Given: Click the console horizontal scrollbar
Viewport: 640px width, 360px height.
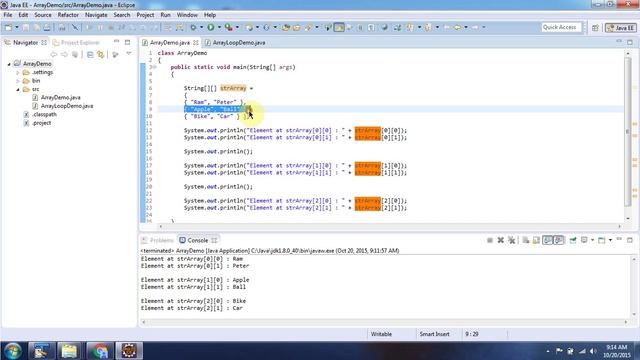Looking at the screenshot, I should pos(384,322).
